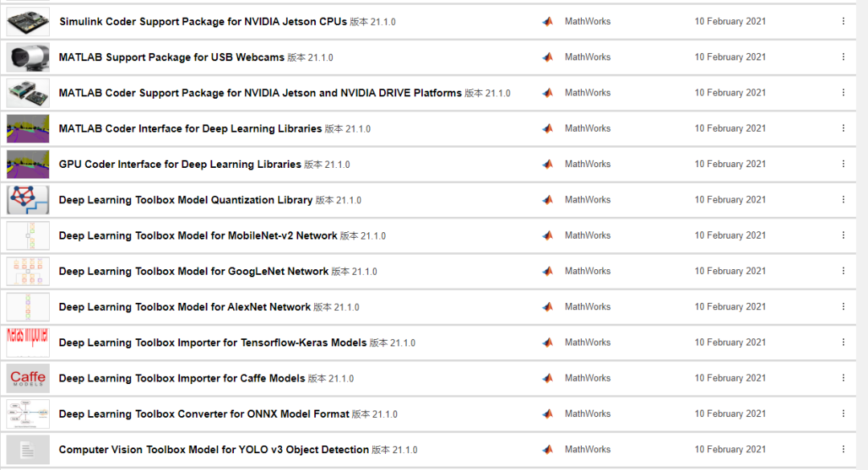Viewport: 868px width, 470px height.
Task: Click MathWorks logo in AlexNet row
Action: (547, 307)
